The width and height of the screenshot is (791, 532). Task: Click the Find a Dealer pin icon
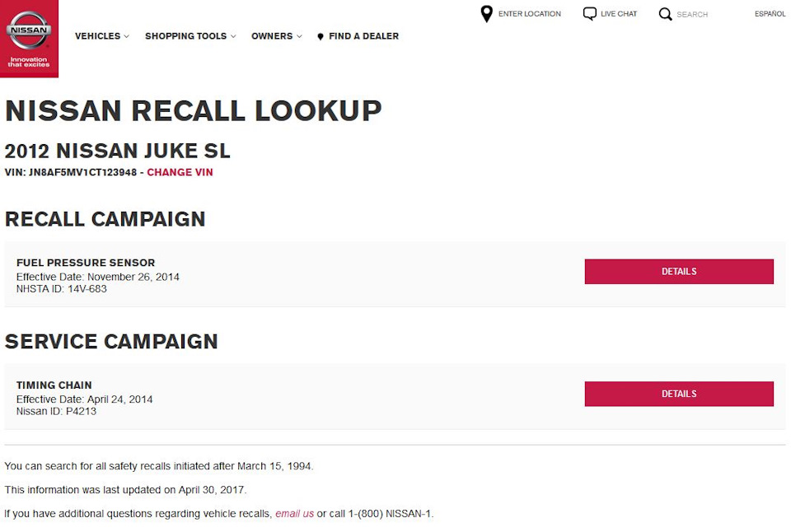321,37
